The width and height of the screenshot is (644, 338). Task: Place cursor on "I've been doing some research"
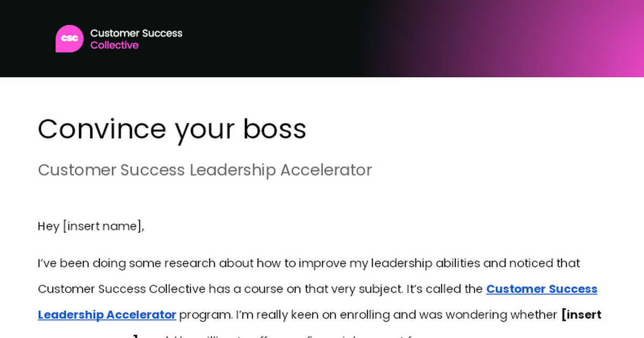coord(118,263)
